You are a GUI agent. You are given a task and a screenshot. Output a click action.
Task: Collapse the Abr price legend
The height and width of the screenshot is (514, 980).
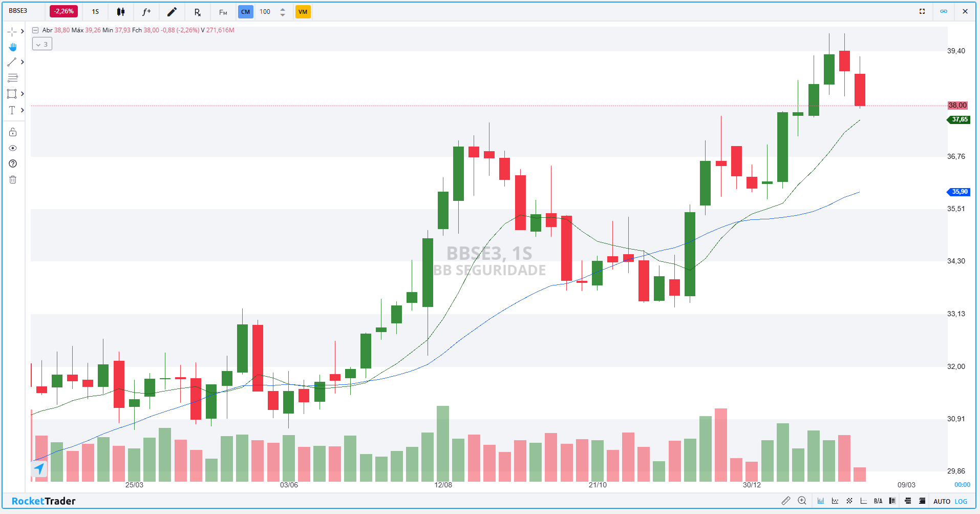[x=35, y=30]
